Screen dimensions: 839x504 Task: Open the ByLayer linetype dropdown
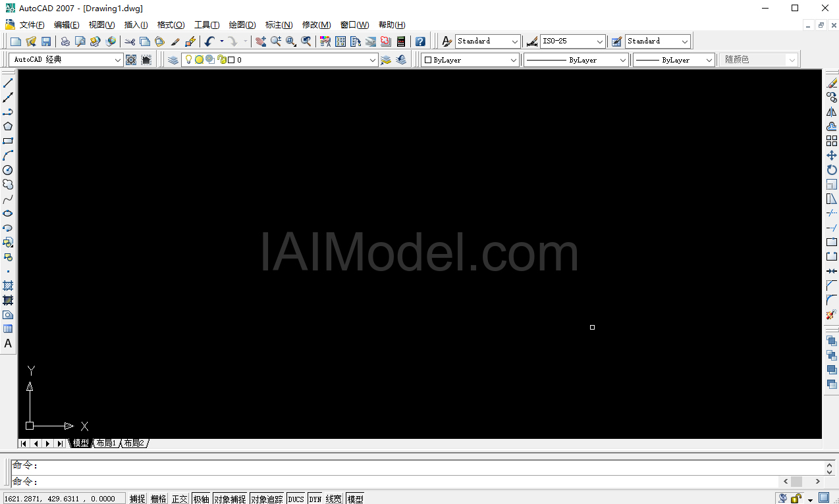point(623,60)
